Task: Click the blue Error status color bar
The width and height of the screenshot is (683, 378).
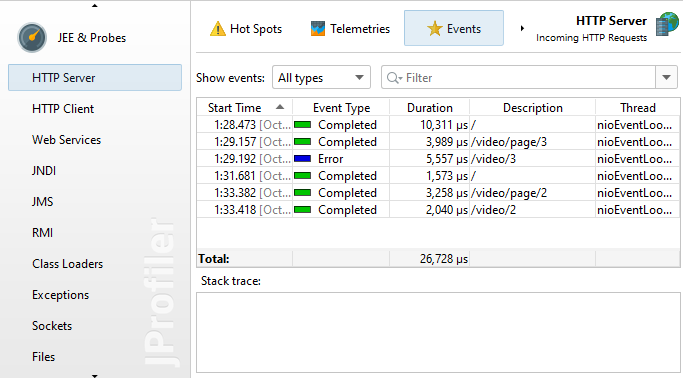Action: (x=302, y=159)
